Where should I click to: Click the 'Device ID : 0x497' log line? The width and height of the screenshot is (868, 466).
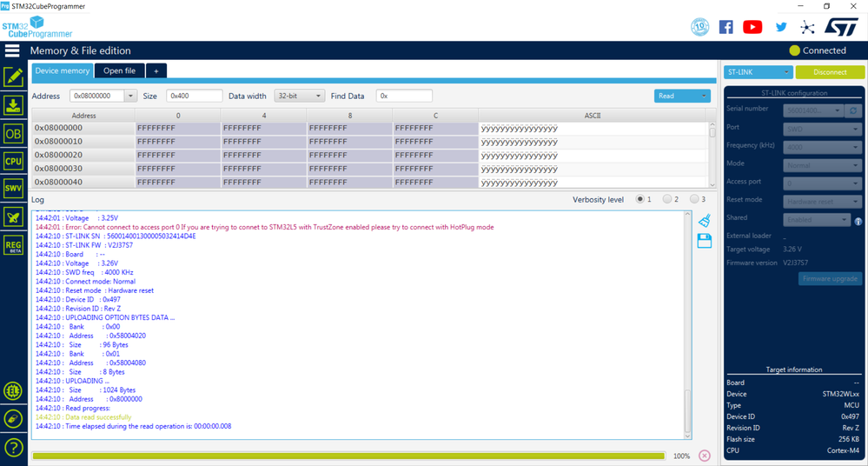pyautogui.click(x=78, y=300)
